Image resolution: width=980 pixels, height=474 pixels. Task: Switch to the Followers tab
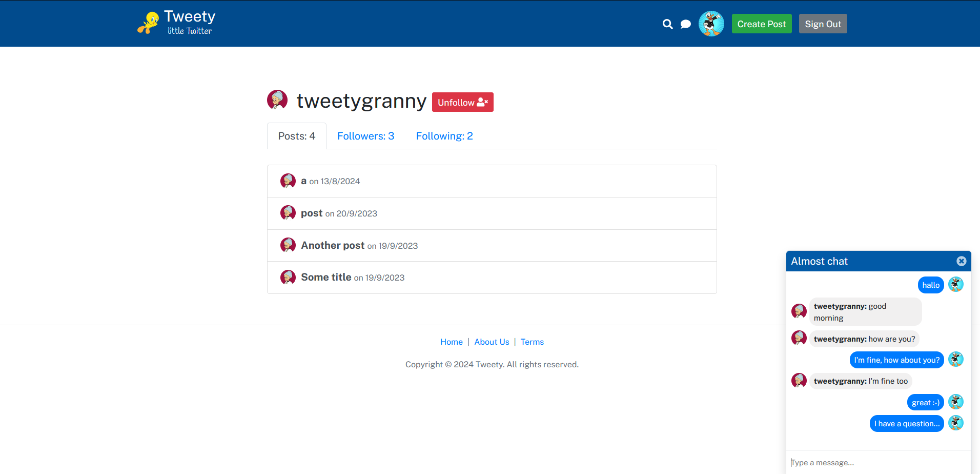tap(365, 135)
